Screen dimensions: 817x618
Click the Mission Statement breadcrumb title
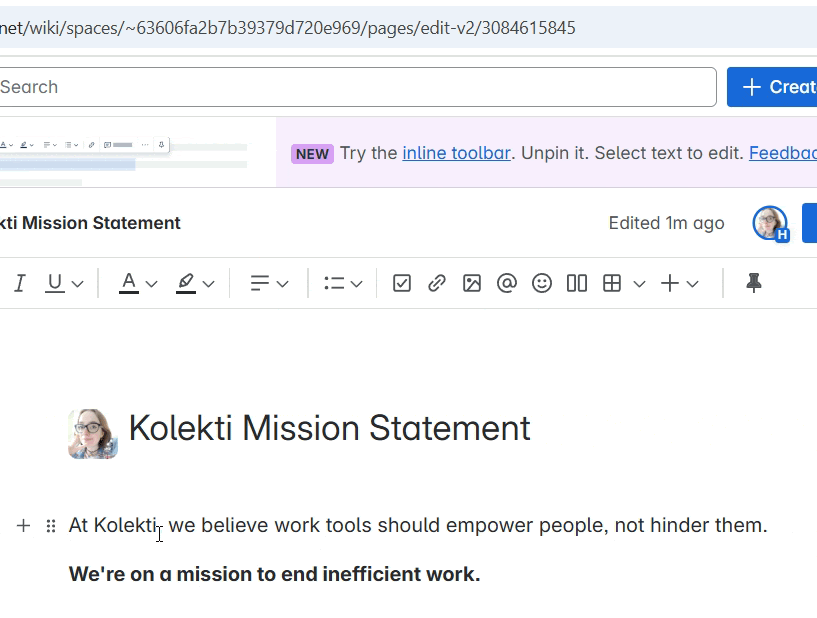pyautogui.click(x=90, y=223)
